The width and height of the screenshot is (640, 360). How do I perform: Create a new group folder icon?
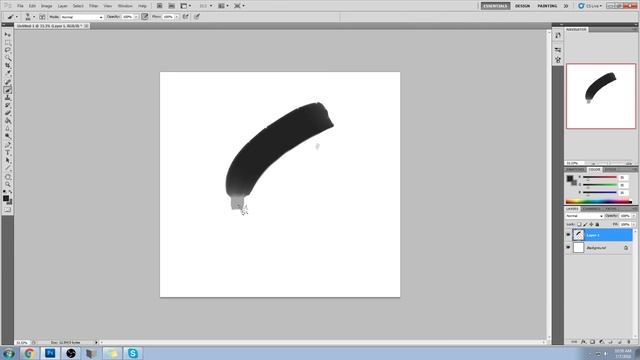(x=611, y=342)
